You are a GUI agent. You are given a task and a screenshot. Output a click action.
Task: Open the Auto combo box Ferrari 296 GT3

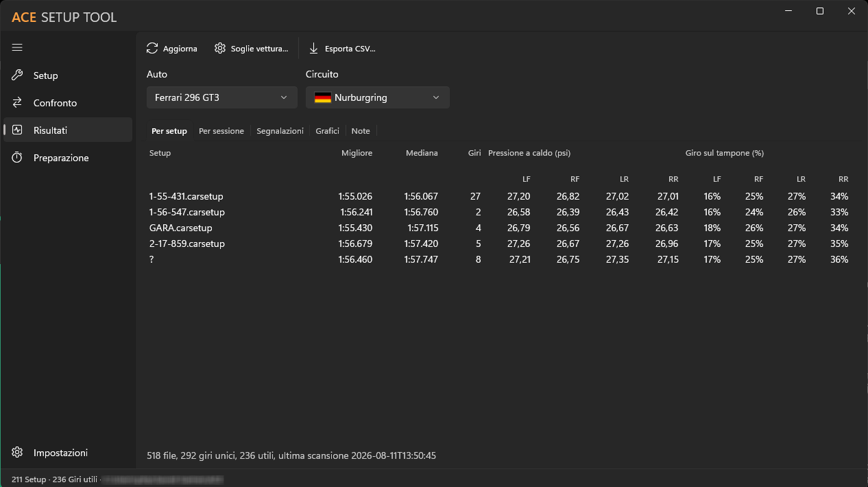click(222, 97)
